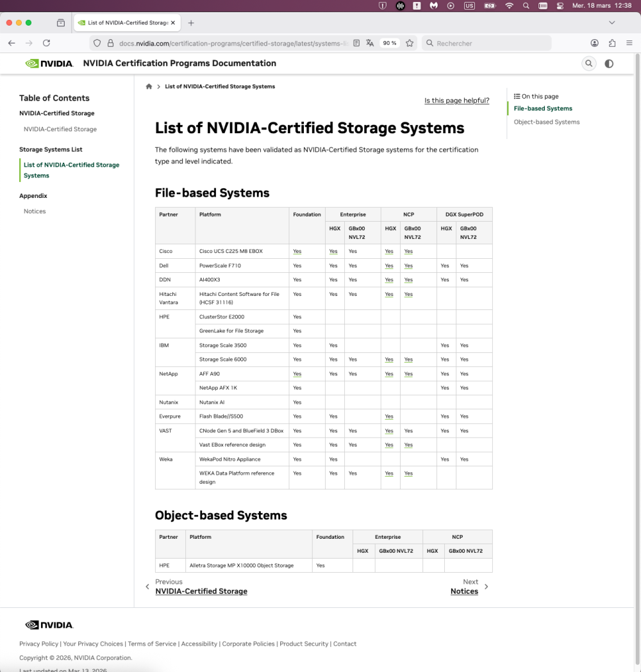Select the Notices item in sidebar

35,211
